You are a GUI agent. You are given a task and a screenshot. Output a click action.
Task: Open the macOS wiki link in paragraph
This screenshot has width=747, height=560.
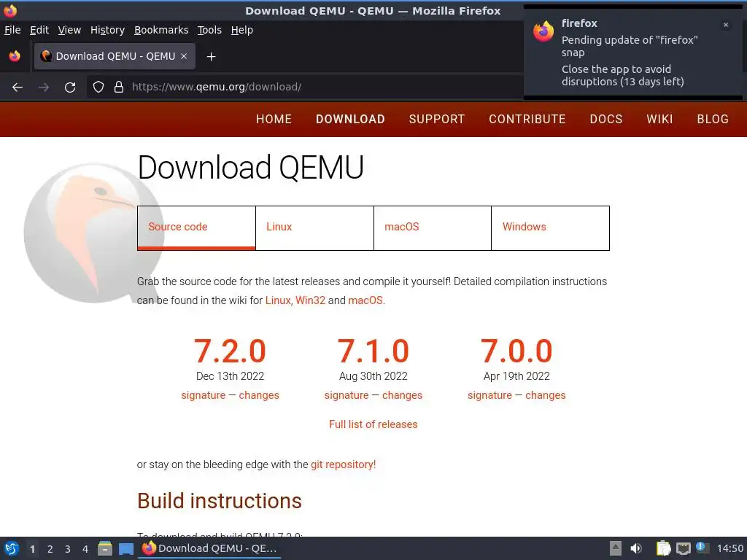[x=365, y=300]
